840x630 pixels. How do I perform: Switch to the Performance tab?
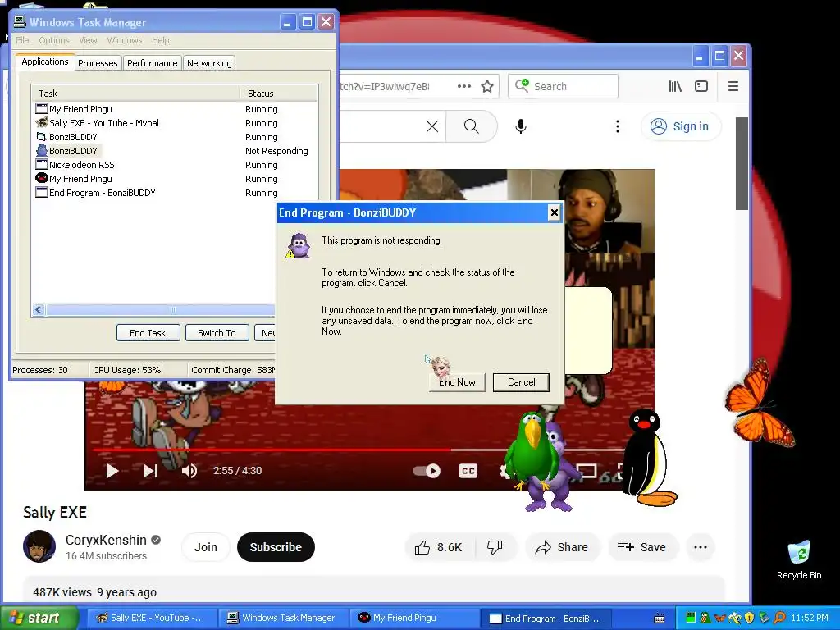(x=152, y=62)
